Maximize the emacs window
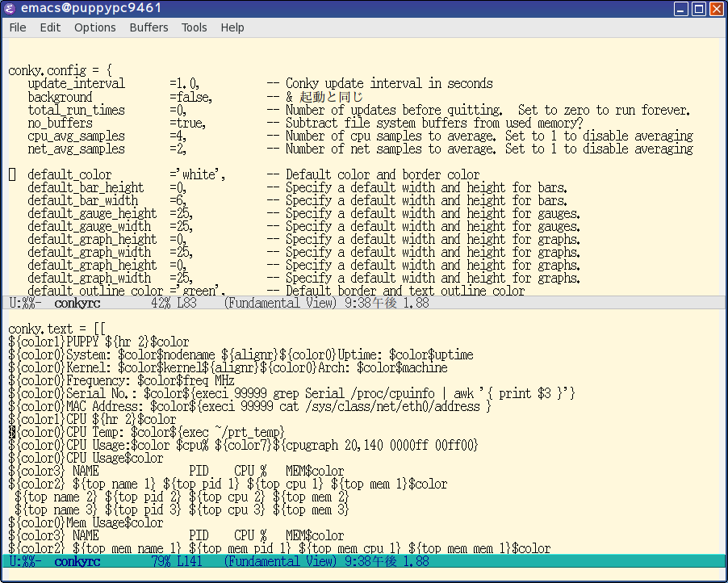 click(x=699, y=9)
